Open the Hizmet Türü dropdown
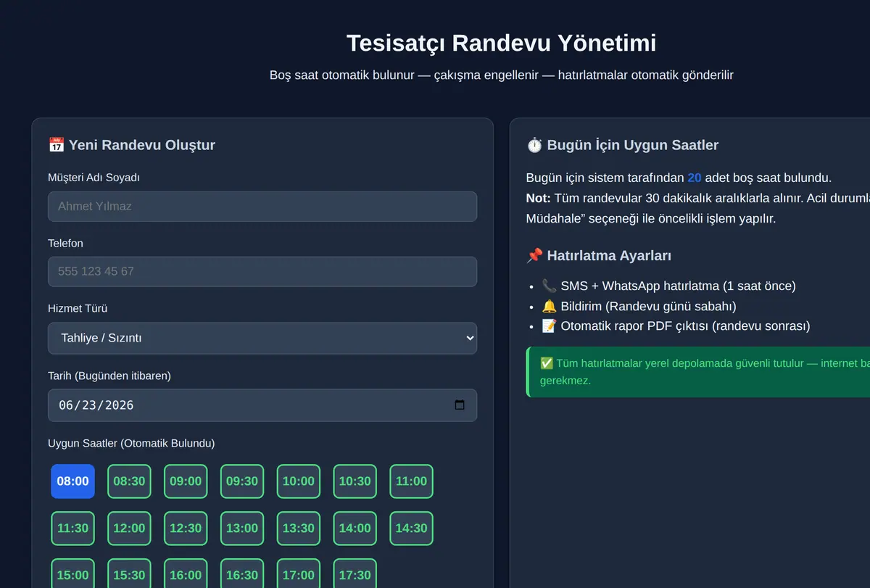The width and height of the screenshot is (870, 588). click(x=262, y=338)
